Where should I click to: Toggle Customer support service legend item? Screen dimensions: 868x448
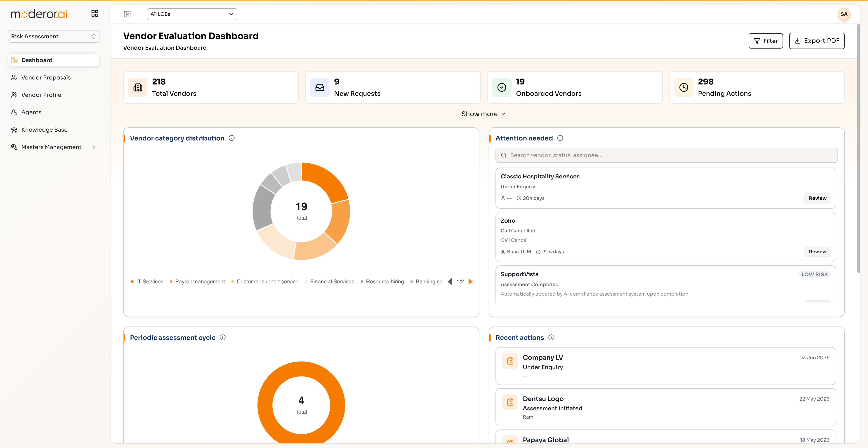264,281
